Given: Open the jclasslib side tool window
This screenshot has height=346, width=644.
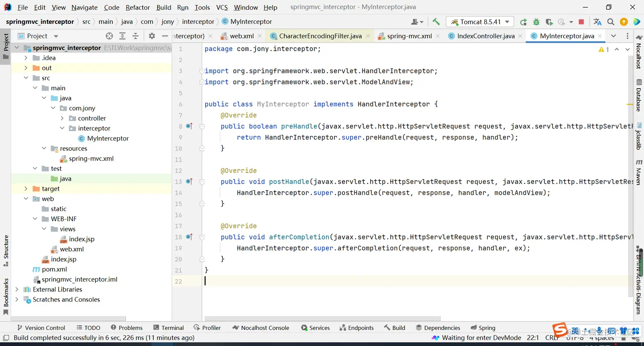Looking at the screenshot, I should [x=638, y=136].
